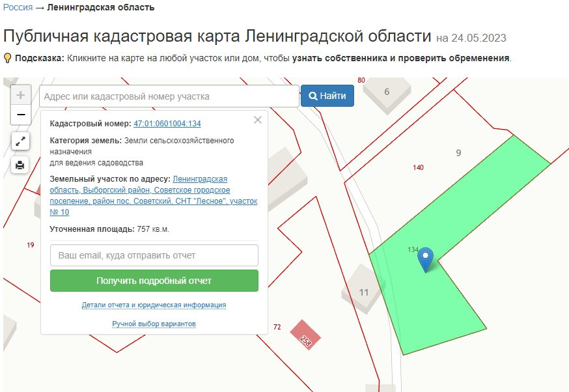Click the page title Публичная кадастровая карта
Screen dimensions: 569x392
click(217, 36)
